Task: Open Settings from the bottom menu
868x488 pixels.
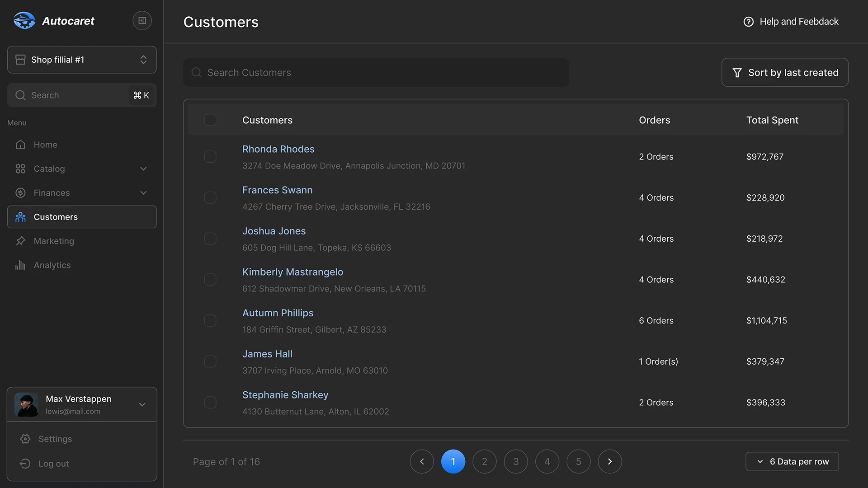Action: tap(55, 438)
